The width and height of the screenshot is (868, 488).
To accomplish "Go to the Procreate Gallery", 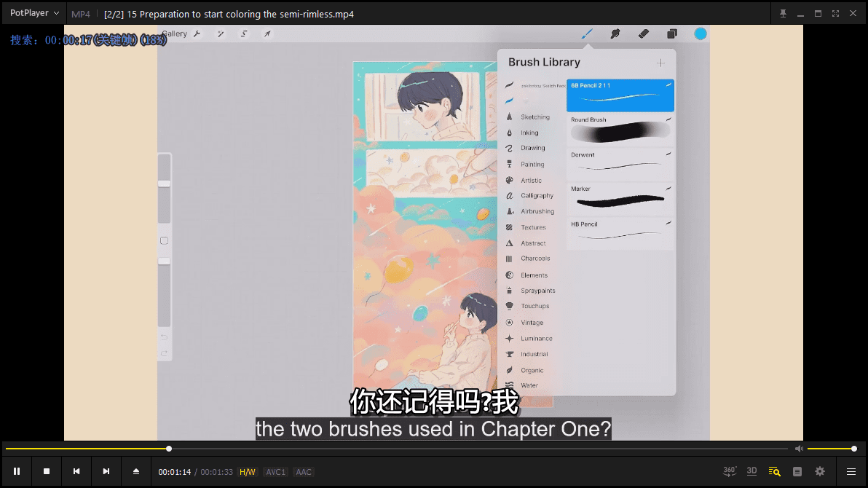I will click(175, 34).
